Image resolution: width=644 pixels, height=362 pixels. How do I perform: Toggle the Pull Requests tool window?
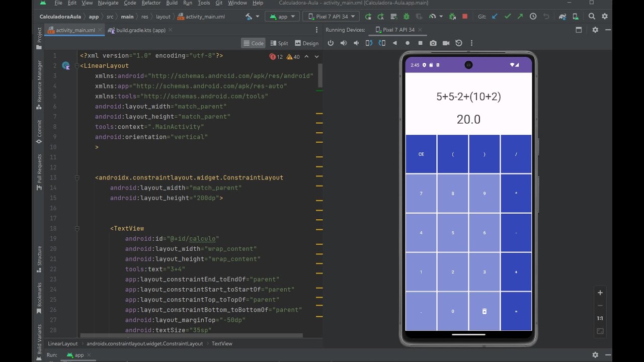pos(39,172)
